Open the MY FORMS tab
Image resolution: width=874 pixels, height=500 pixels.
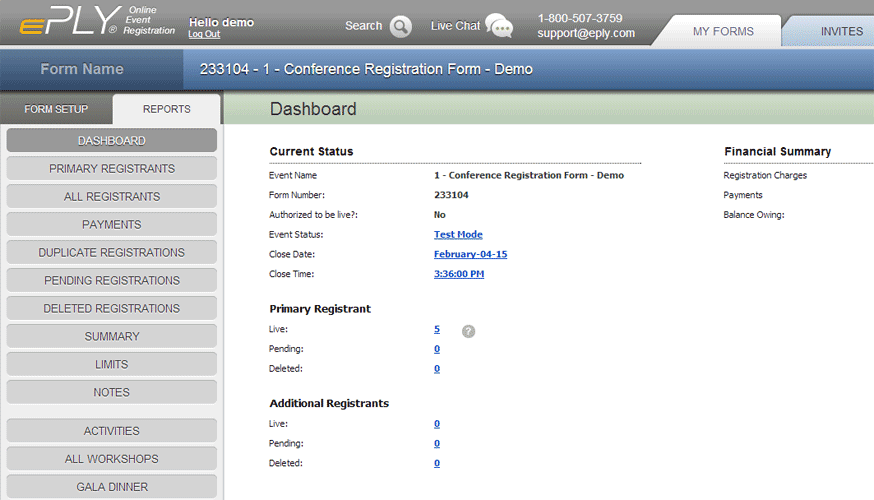pos(723,31)
